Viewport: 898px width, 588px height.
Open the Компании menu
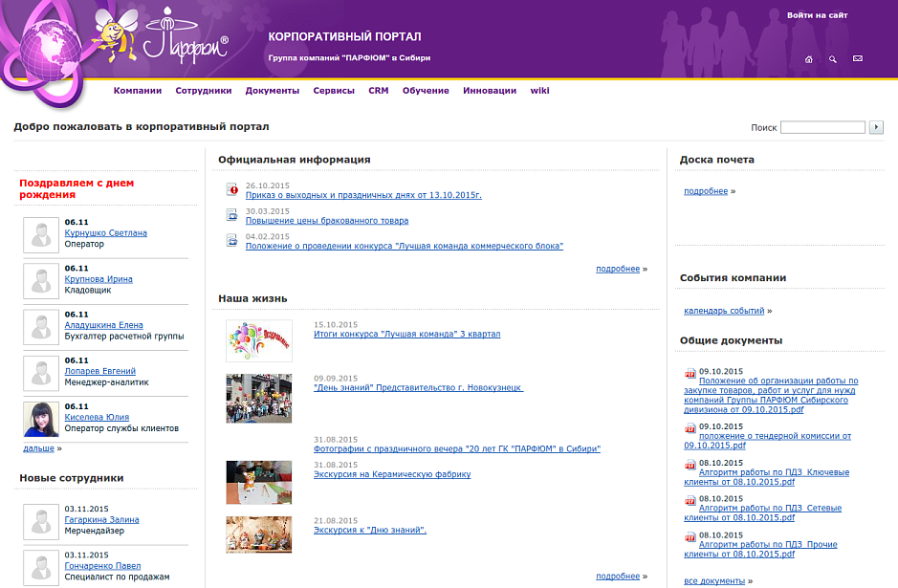coord(138,91)
